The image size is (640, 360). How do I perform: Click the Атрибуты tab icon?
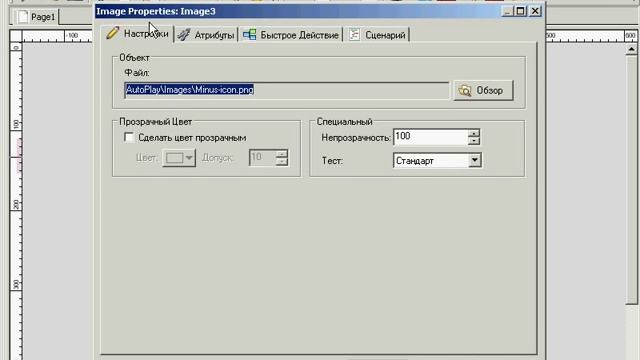[x=184, y=35]
